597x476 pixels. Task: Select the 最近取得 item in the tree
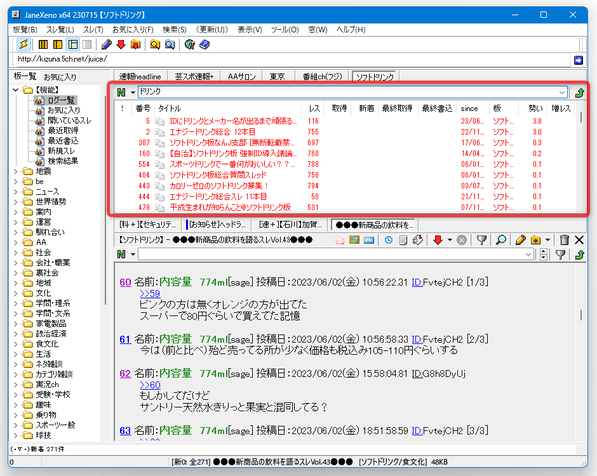tap(63, 131)
